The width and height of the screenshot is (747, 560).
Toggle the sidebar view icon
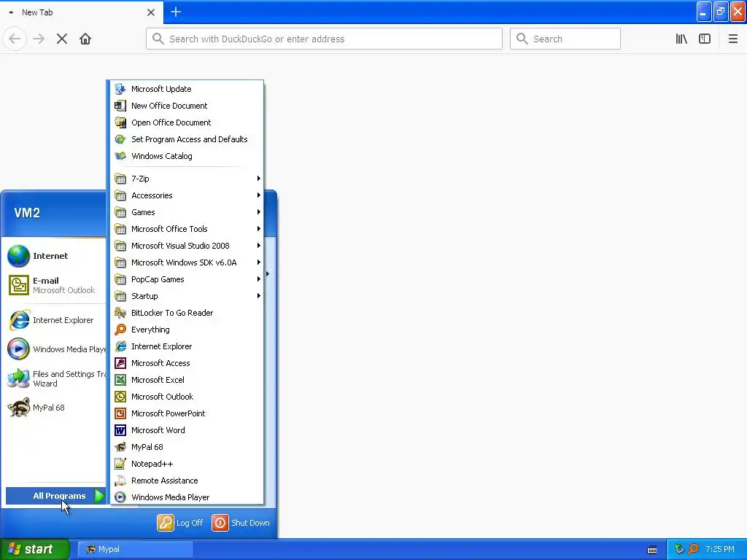tap(705, 39)
